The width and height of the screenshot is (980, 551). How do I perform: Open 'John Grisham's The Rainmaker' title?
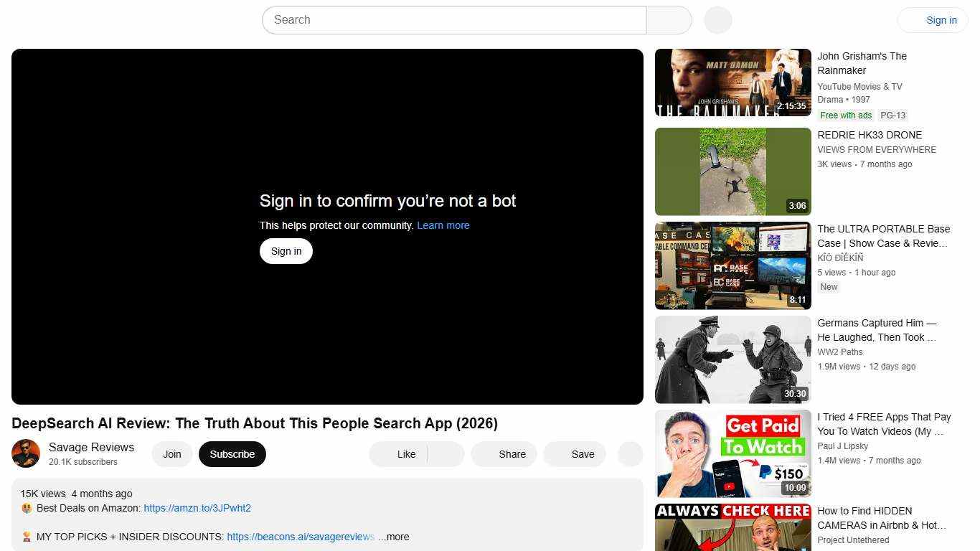point(862,63)
